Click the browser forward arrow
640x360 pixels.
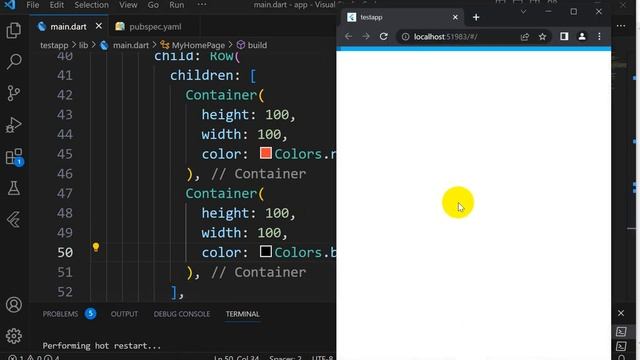(366, 36)
